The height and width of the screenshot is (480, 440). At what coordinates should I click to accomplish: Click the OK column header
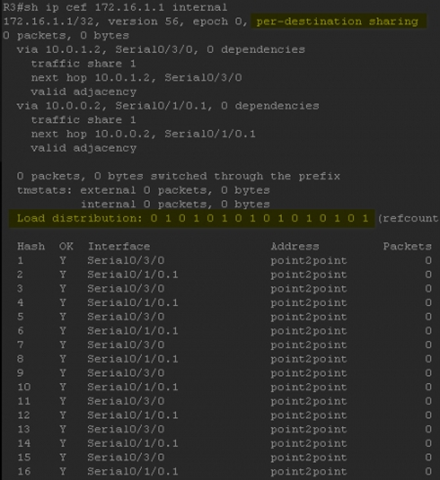pyautogui.click(x=66, y=246)
